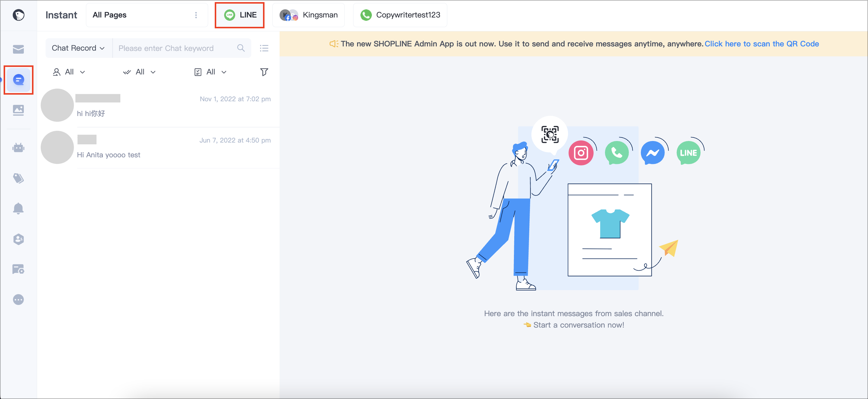
Task: Click the QR scan icon in the illustration
Action: pyautogui.click(x=550, y=134)
